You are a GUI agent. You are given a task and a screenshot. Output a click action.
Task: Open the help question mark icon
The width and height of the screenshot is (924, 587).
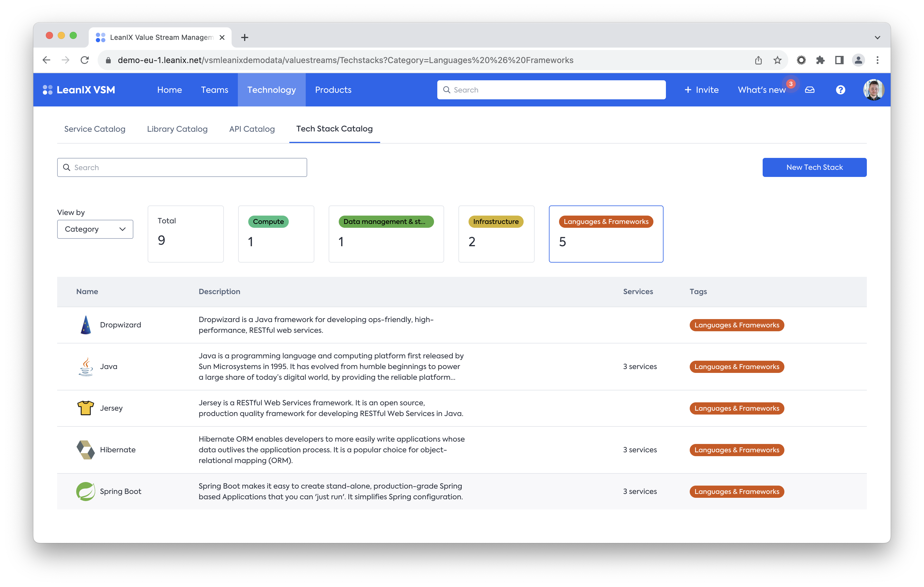coord(840,90)
